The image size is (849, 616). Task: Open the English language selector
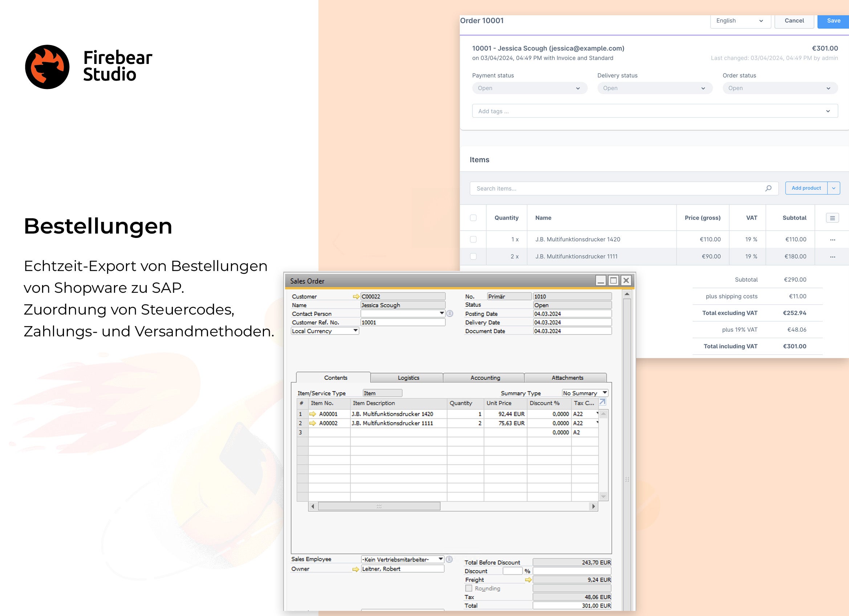(x=740, y=21)
